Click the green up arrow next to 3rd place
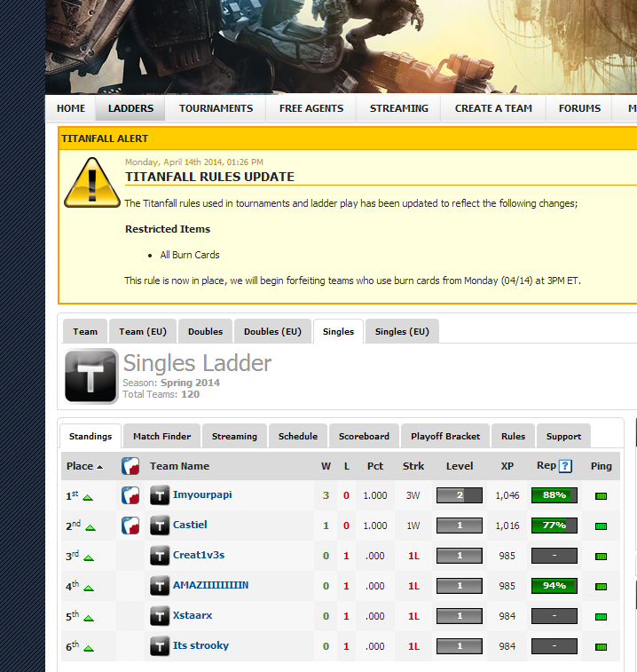Viewport: 637px width, 672px height. pos(89,558)
